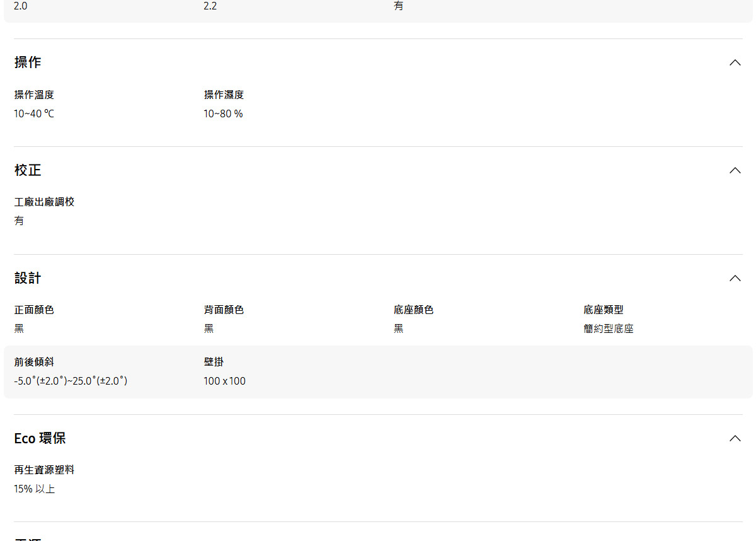Click the 底座類型 value 簡約型底座
756x541 pixels.
coord(608,328)
